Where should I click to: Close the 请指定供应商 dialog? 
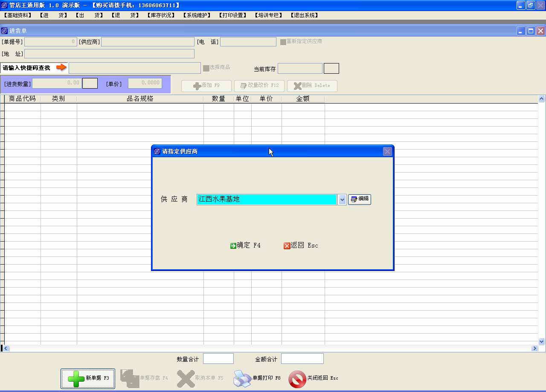click(x=387, y=151)
